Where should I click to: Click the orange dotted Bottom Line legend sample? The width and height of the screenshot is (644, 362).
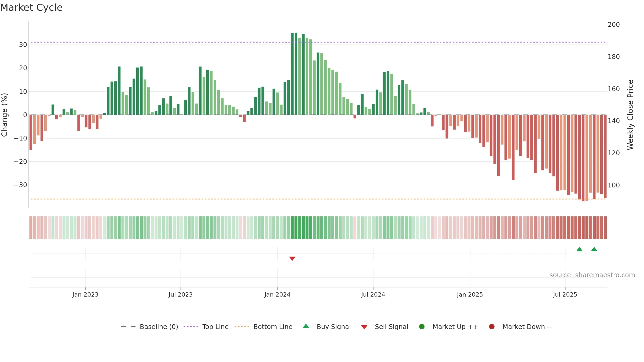tap(242, 327)
